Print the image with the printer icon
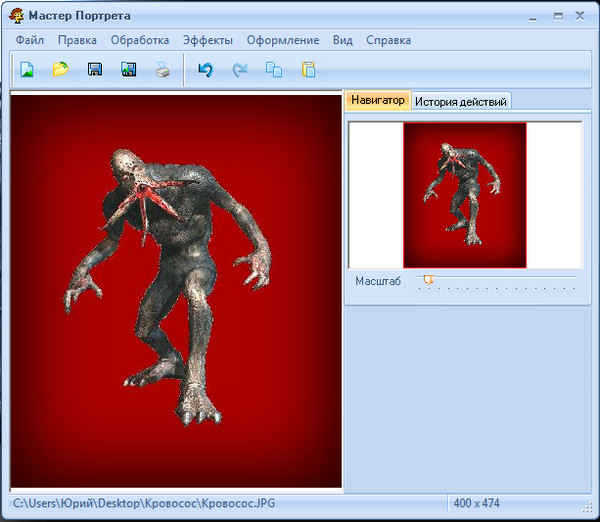The image size is (600, 522). tap(162, 70)
